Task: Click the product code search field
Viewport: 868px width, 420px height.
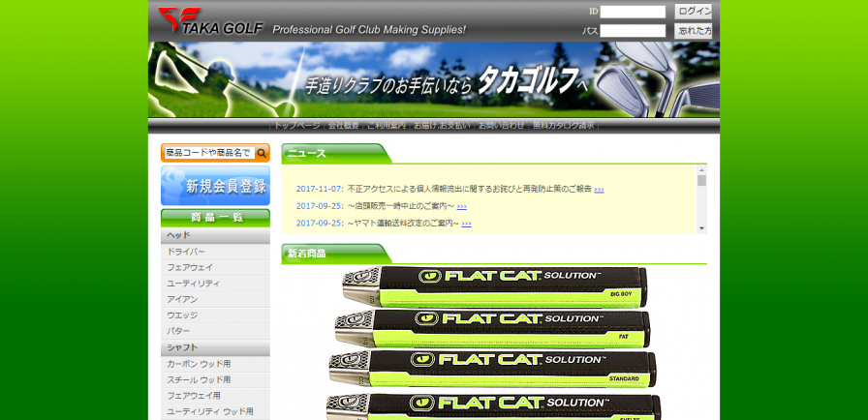Action: pos(210,153)
